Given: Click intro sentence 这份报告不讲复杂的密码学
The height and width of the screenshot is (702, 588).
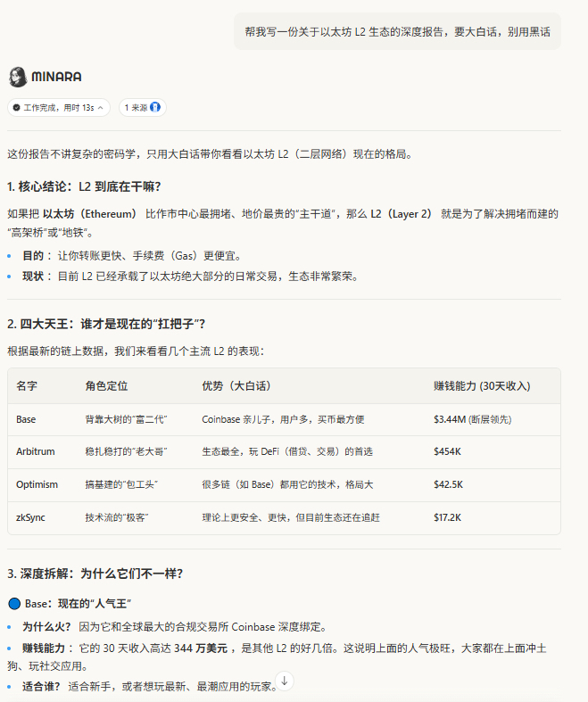Looking at the screenshot, I should point(211,154).
